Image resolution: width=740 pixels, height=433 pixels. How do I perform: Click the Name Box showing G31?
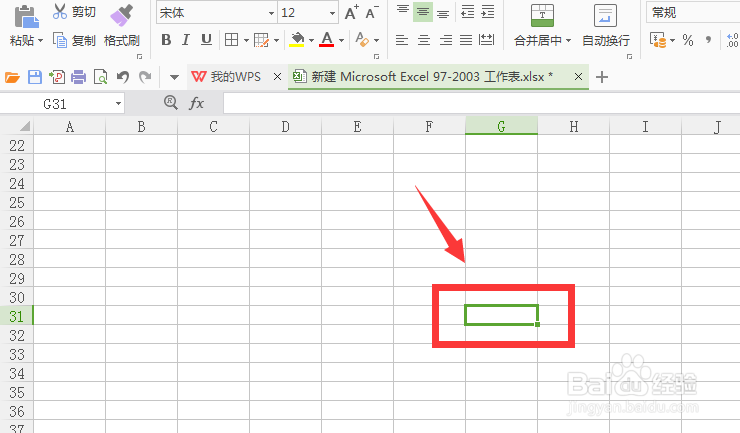[x=56, y=104]
